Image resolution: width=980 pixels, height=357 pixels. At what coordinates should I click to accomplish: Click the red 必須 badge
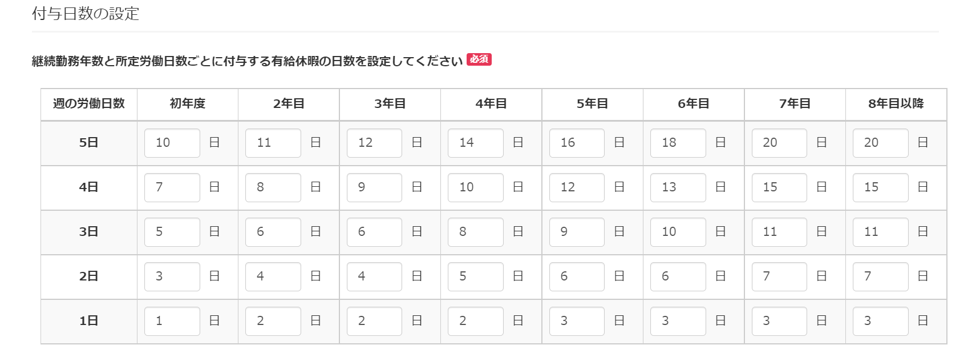479,59
